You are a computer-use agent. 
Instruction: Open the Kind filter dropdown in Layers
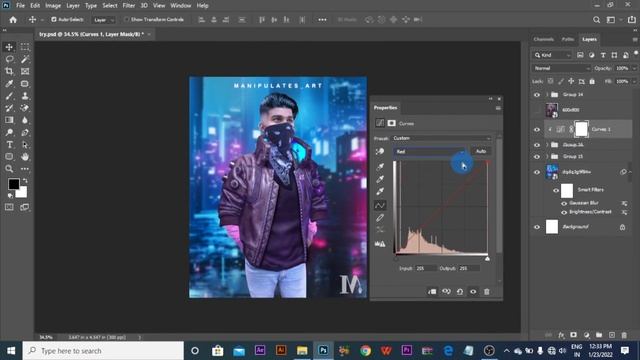click(552, 55)
